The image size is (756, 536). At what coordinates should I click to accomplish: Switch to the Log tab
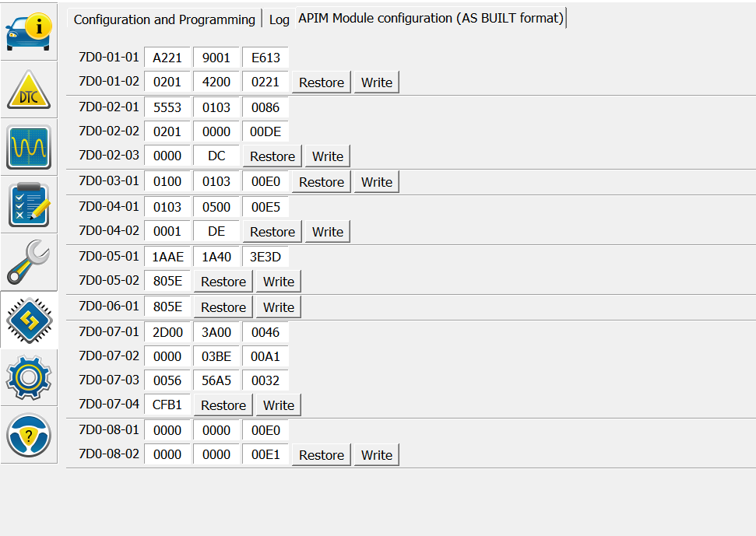tap(279, 19)
